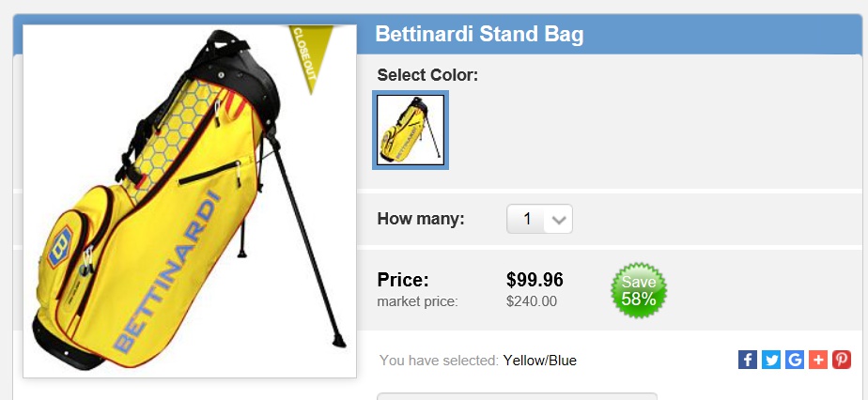Pin this product on Pinterest
Screen dimensions: 868x400
842,360
